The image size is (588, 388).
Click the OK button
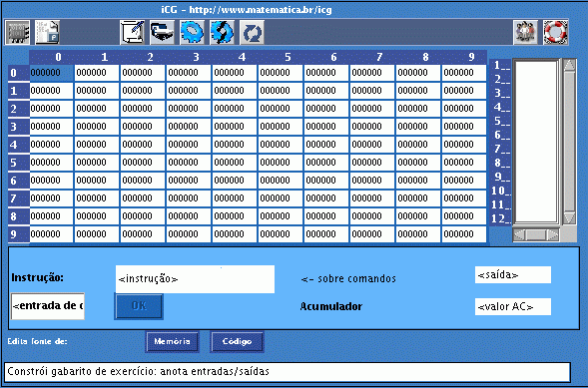(139, 306)
